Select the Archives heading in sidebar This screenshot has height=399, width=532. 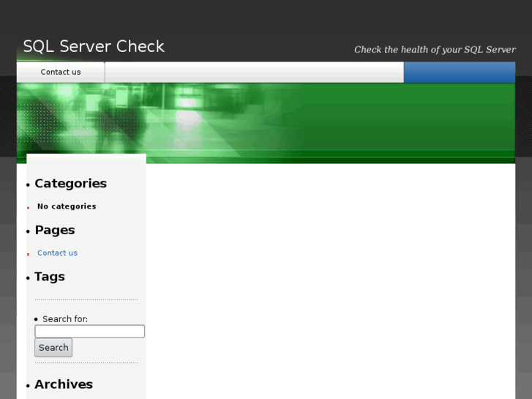[64, 384]
